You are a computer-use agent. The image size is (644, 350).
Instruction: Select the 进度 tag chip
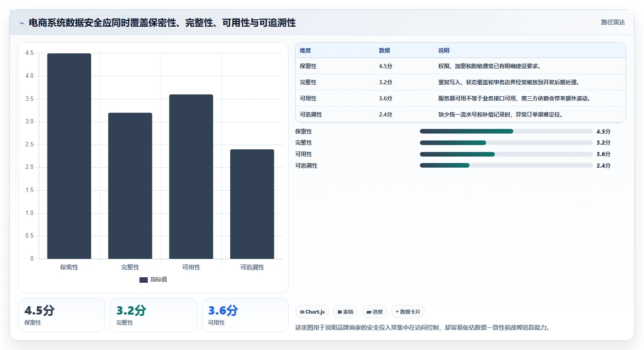375,312
